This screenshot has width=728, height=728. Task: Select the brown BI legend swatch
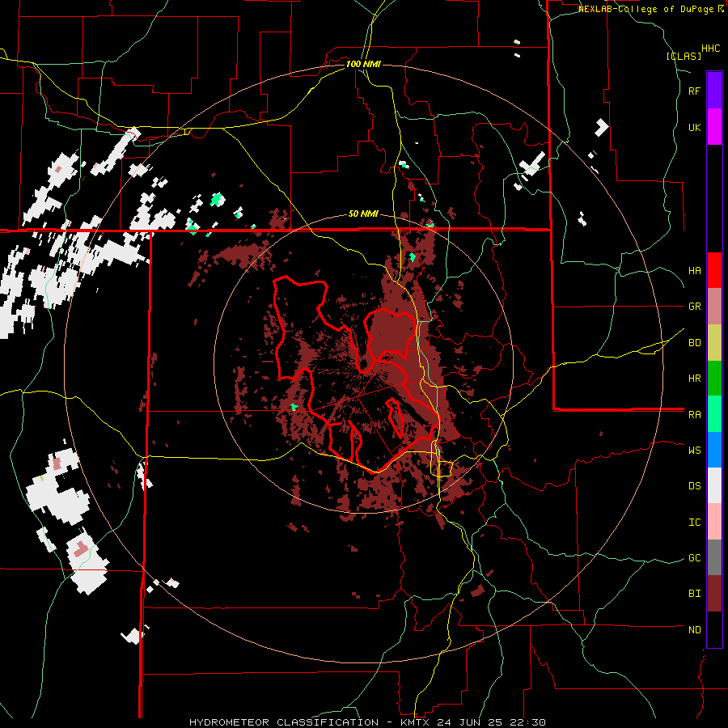pos(714,594)
